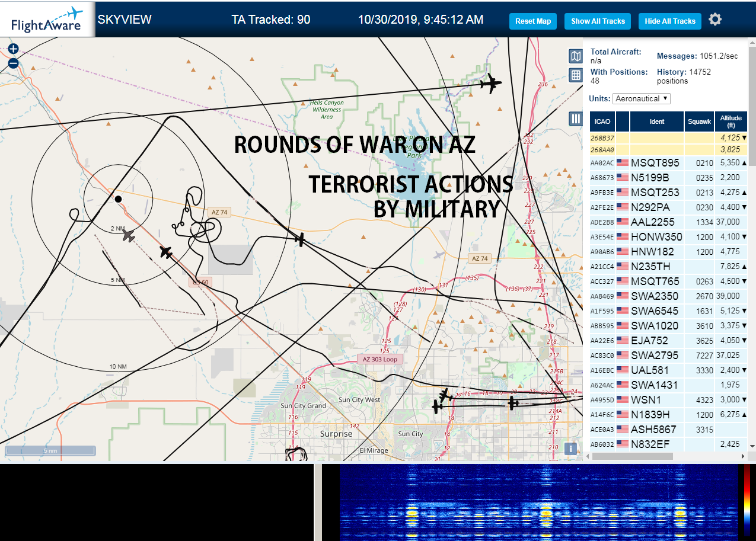Click Hide All Tracks
The height and width of the screenshot is (541, 756).
pos(670,21)
